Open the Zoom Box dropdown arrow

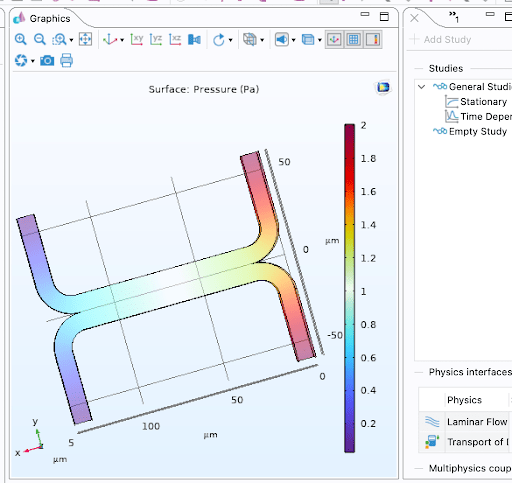pos(71,40)
